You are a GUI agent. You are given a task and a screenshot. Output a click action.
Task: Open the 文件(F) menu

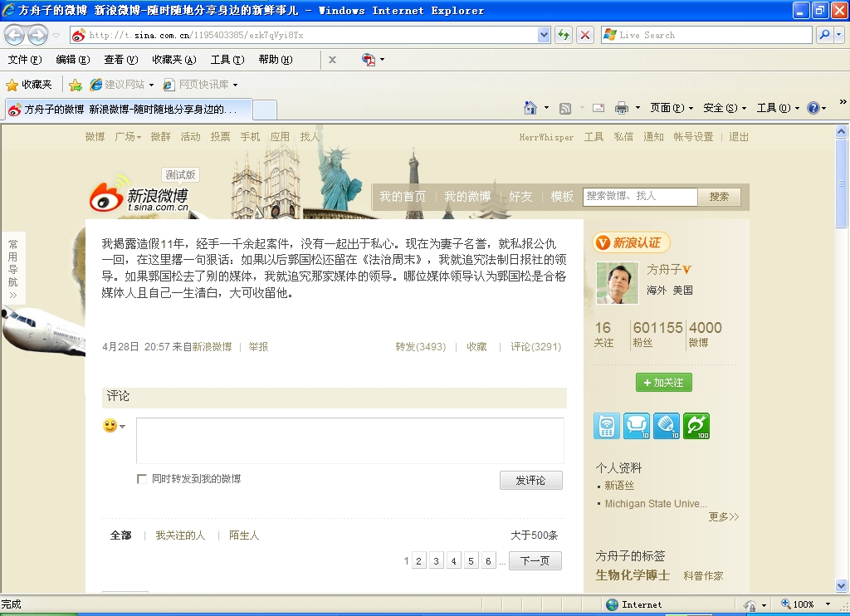25,60
